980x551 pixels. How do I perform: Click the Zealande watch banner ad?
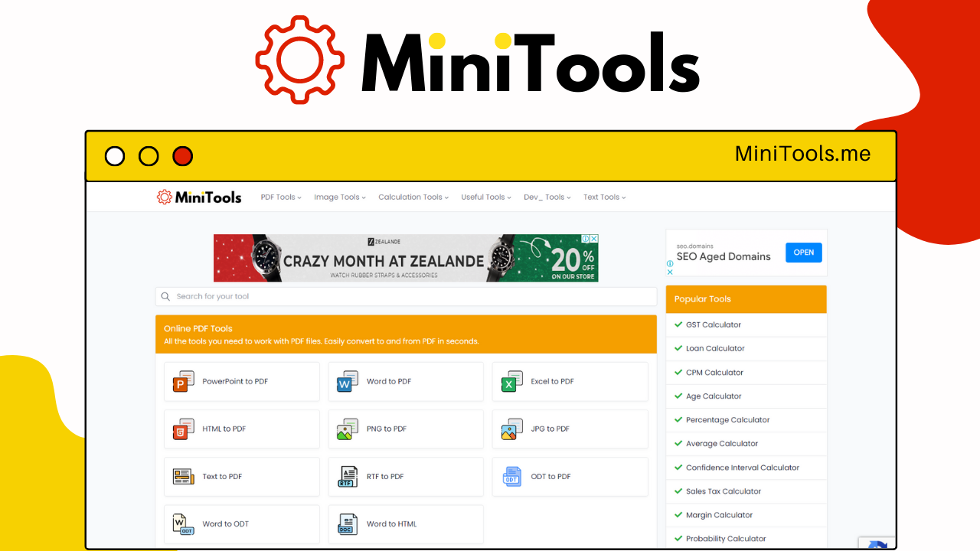(406, 258)
